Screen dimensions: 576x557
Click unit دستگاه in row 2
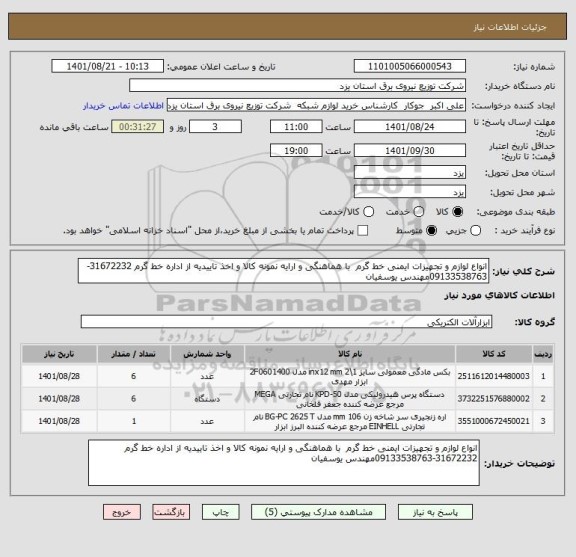(x=207, y=399)
